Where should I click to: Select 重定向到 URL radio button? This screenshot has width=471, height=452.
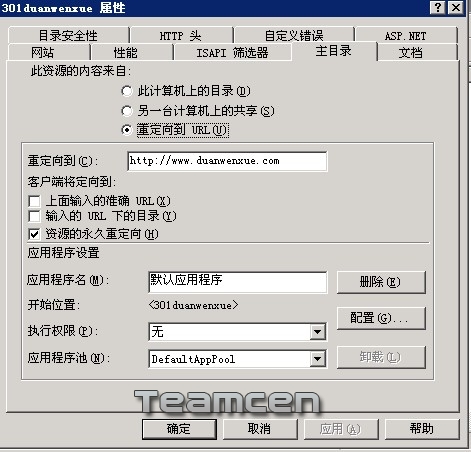(x=127, y=130)
